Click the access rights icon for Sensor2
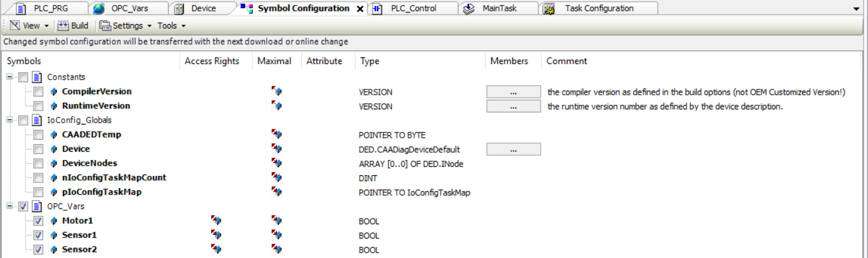 point(215,250)
